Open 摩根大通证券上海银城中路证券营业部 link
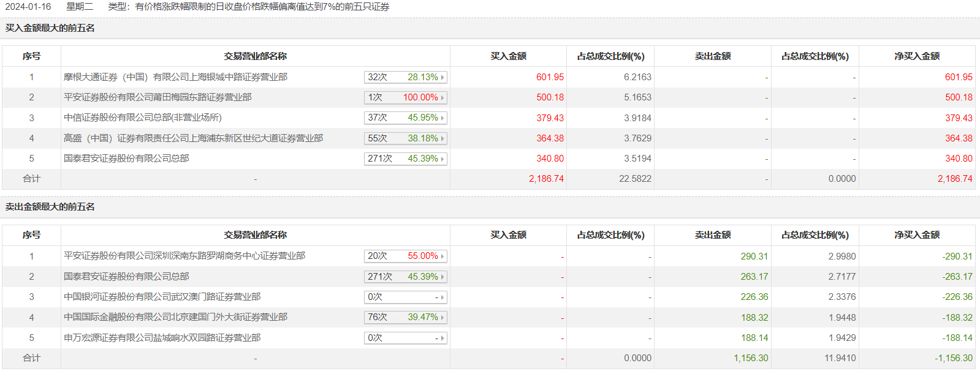Screen dimensions: 980x374 [175, 77]
